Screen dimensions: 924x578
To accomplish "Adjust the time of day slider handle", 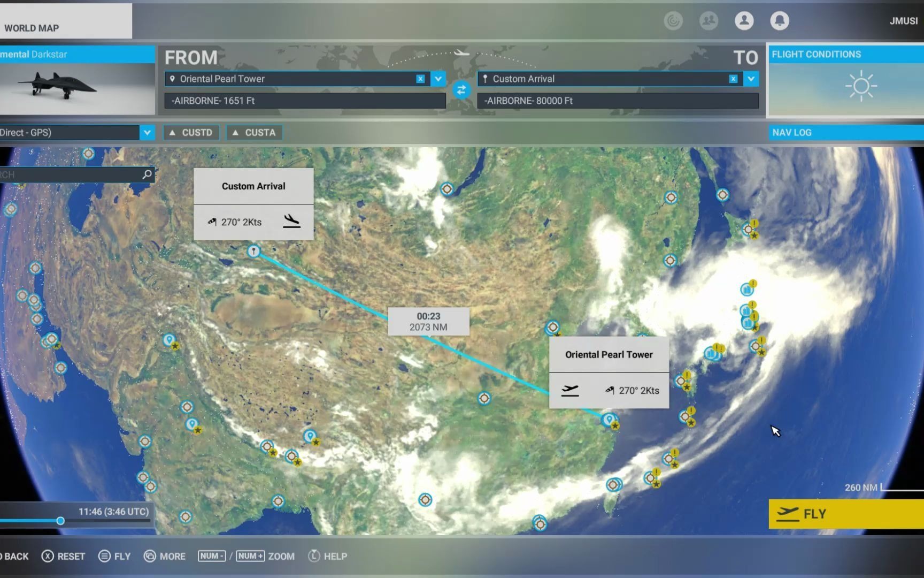I will [x=60, y=521].
